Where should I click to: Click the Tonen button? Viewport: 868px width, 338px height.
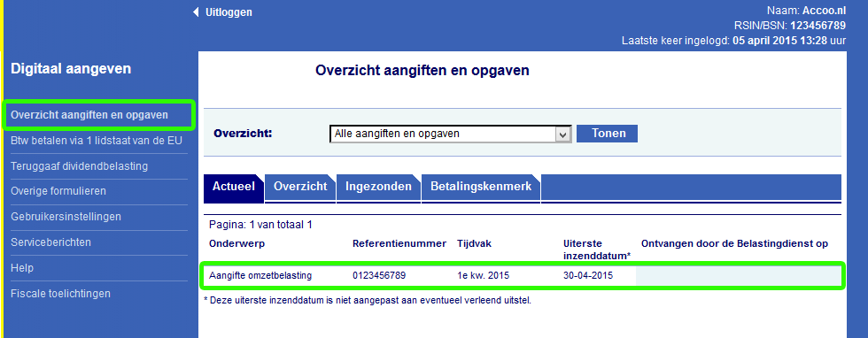tap(608, 134)
